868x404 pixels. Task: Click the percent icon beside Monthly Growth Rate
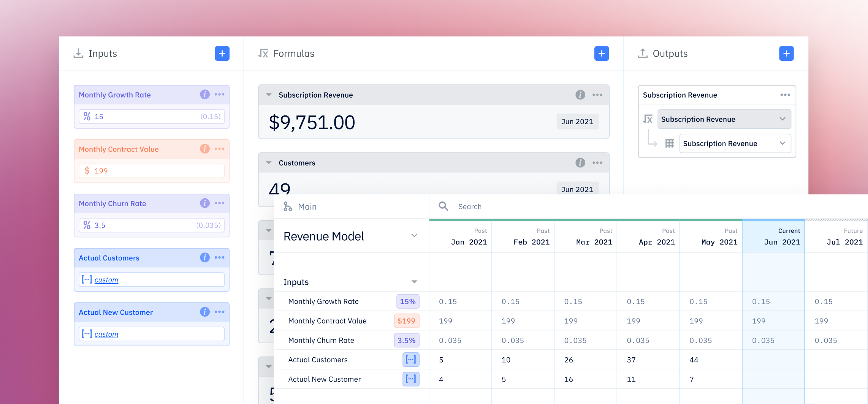(x=87, y=116)
